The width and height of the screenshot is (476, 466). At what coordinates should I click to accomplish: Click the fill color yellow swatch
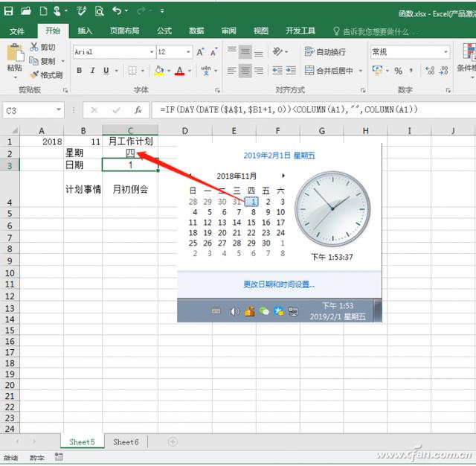pyautogui.click(x=159, y=71)
